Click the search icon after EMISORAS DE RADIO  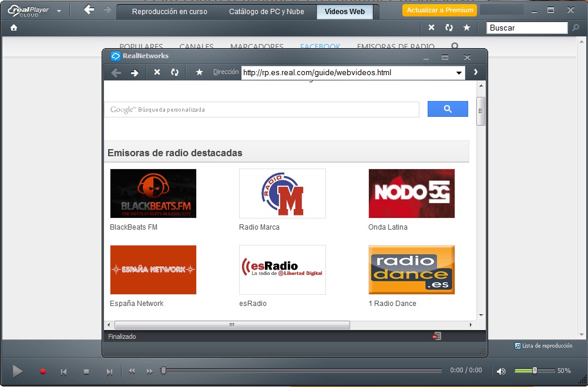click(x=455, y=46)
